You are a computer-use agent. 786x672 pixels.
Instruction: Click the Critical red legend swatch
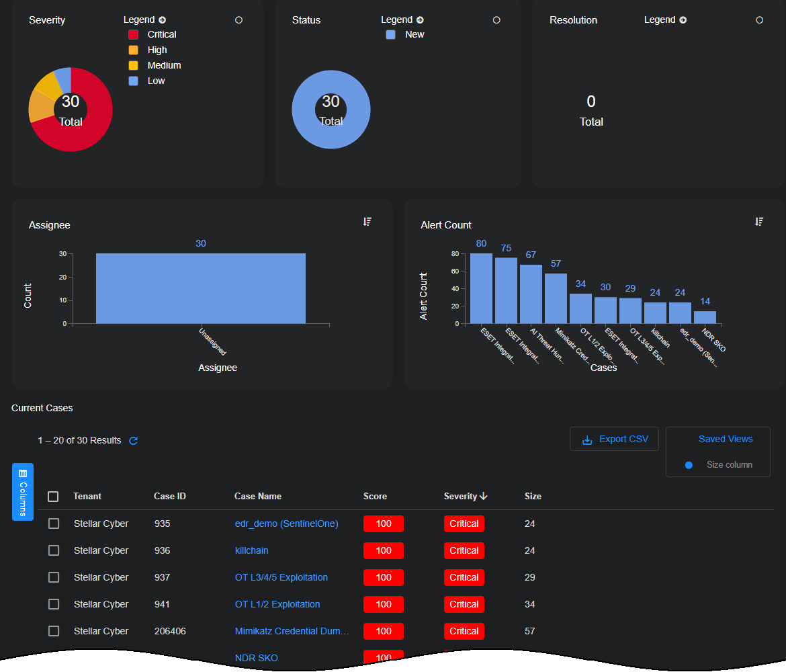point(133,34)
